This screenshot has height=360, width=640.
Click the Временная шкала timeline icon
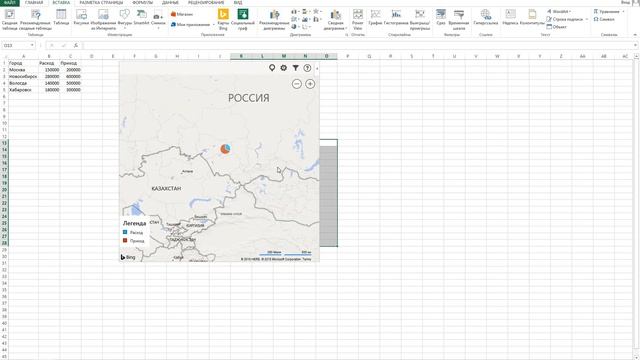pos(459,19)
